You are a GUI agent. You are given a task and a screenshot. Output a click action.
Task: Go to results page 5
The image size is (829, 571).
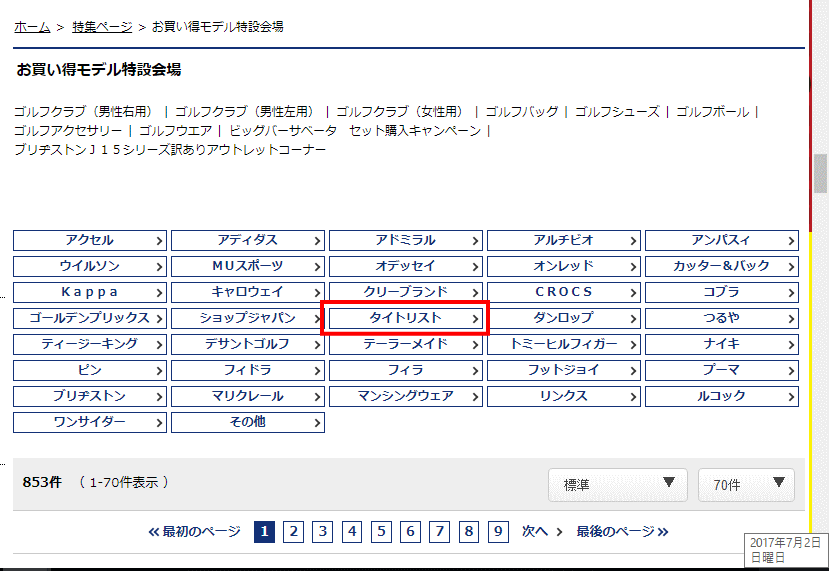(381, 531)
